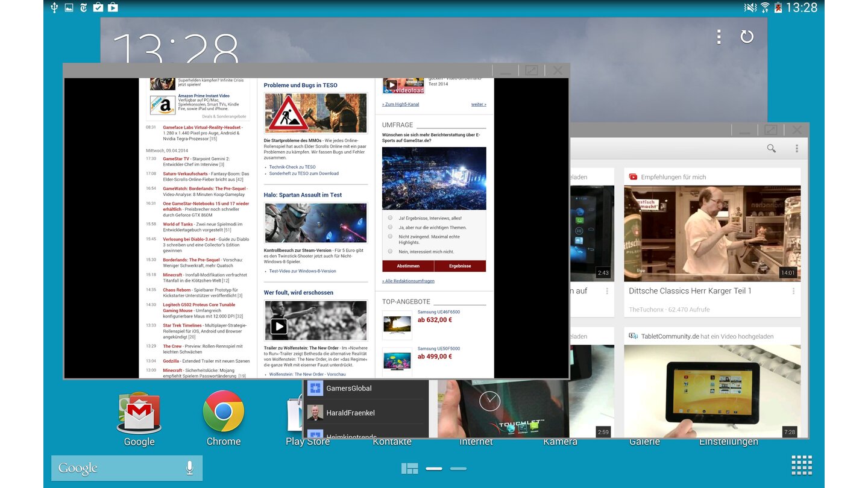Image resolution: width=868 pixels, height=488 pixels.
Task: Open 'Technik-Check zu TESO' link
Action: point(292,167)
